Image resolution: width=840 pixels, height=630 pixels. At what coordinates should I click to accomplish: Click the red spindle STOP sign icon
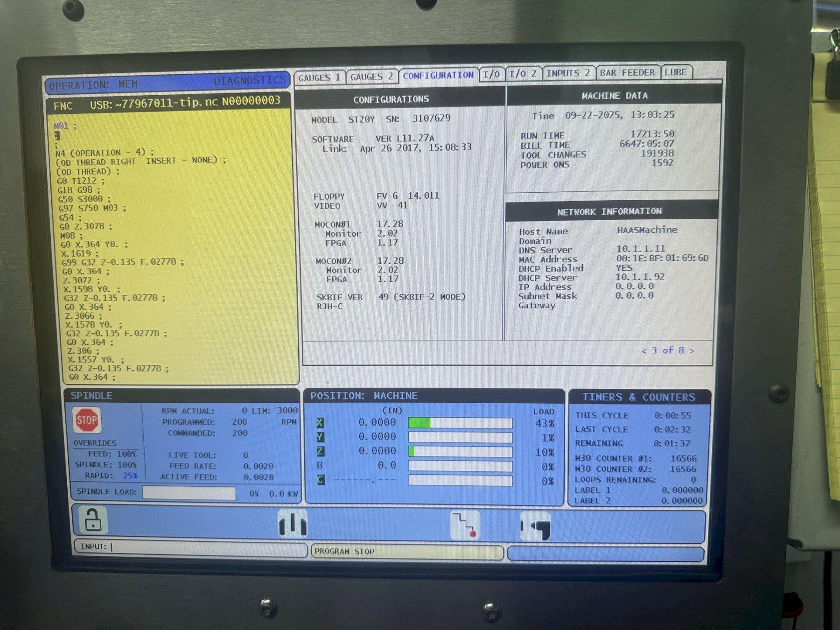point(87,420)
